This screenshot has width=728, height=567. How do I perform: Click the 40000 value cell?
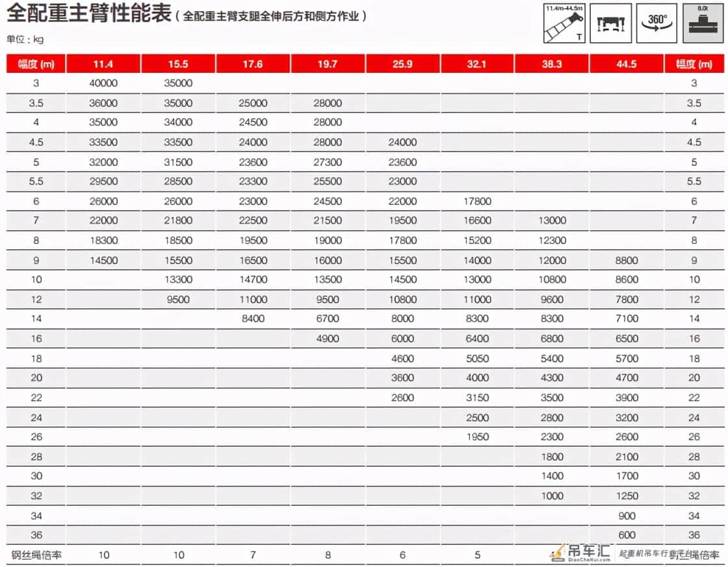[x=103, y=83]
